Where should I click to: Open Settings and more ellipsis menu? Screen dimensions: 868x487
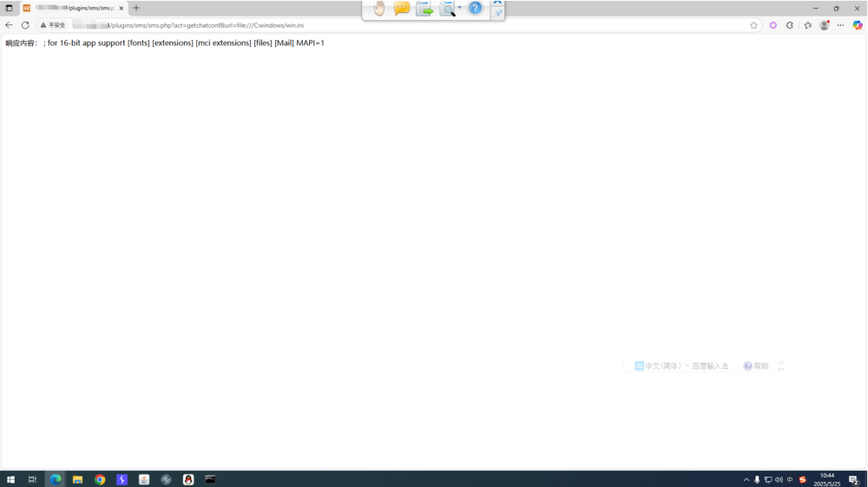(840, 25)
